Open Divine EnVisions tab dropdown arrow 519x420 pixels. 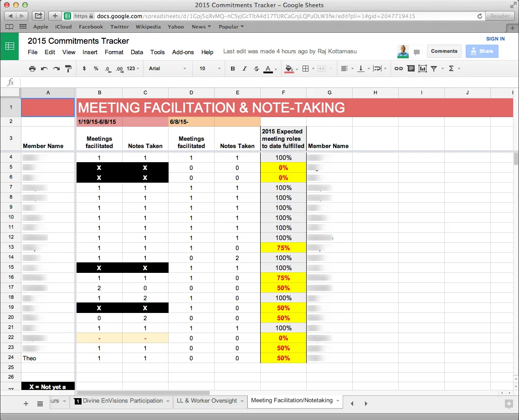click(x=168, y=401)
